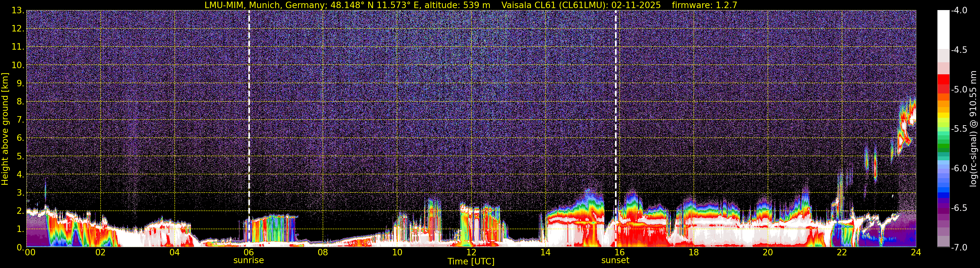This screenshot has width=980, height=268.
Task: Click the white top band of the colorbar
Action: [943, 30]
